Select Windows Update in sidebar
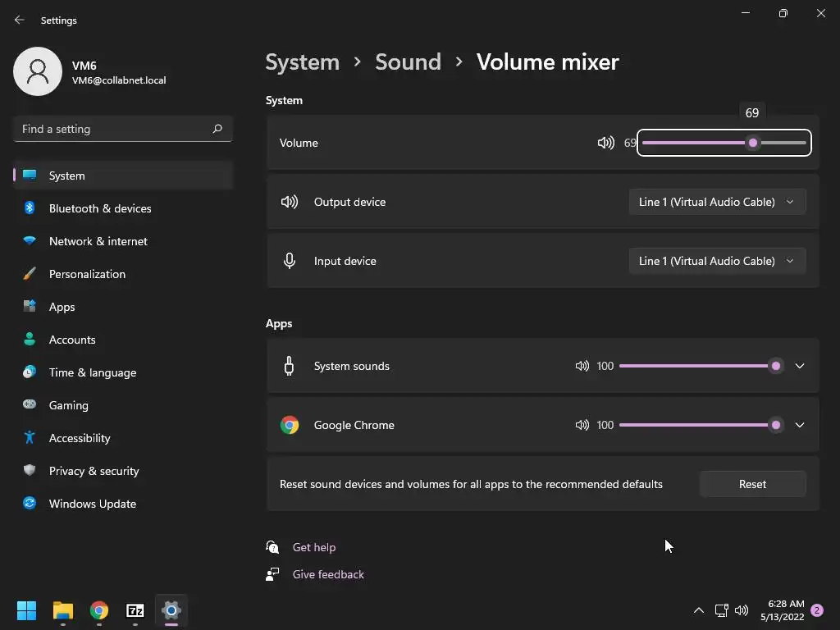This screenshot has height=630, width=840. coord(93,504)
